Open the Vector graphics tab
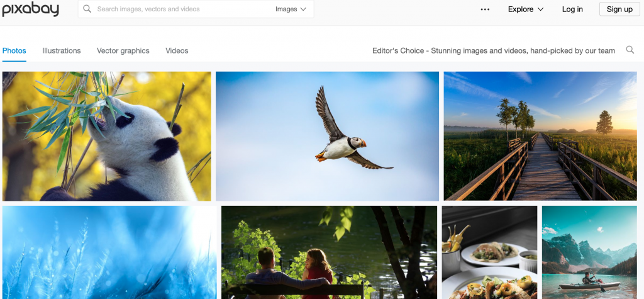This screenshot has width=644, height=299. (x=123, y=50)
